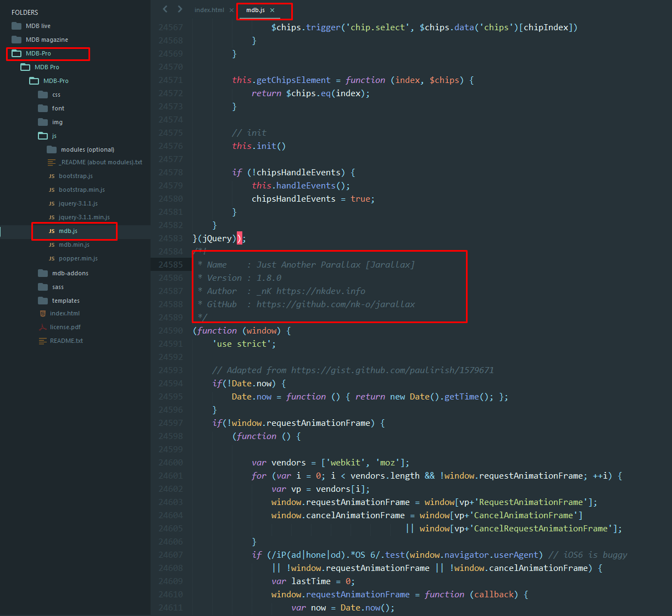The image size is (672, 616).
Task: Click the JS icon beside popper.min.js
Action: 52,259
